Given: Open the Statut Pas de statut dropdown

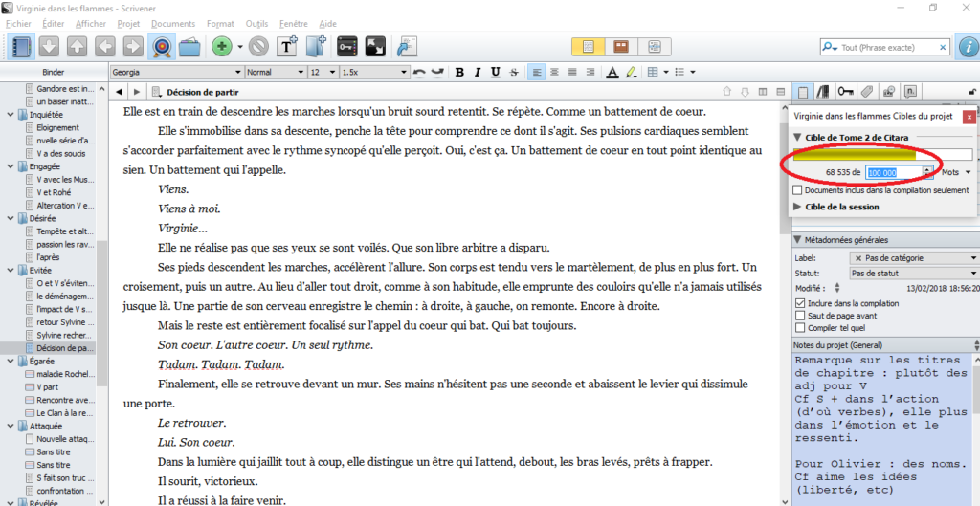Looking at the screenshot, I should (x=914, y=273).
